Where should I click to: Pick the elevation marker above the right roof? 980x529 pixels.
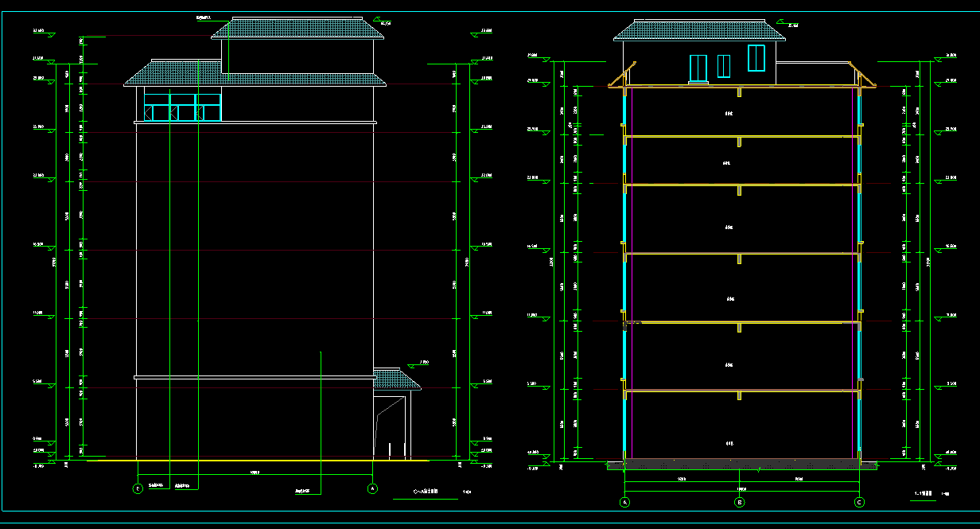788,25
